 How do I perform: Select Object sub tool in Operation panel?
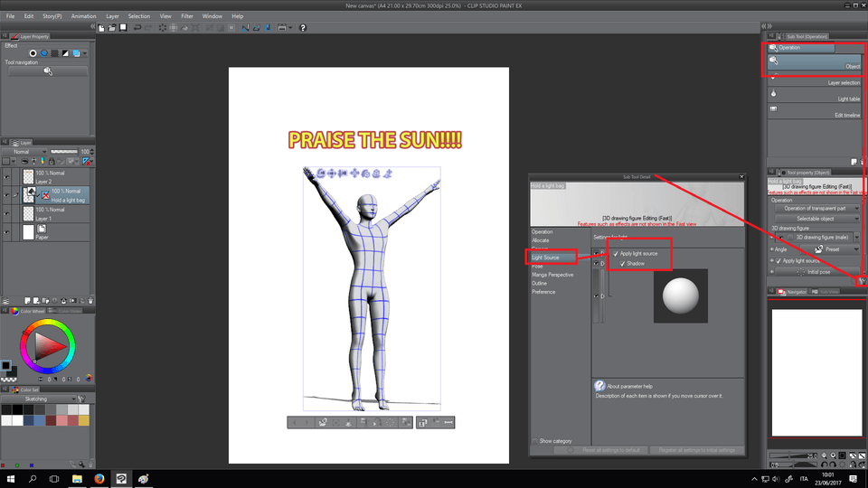(x=815, y=62)
